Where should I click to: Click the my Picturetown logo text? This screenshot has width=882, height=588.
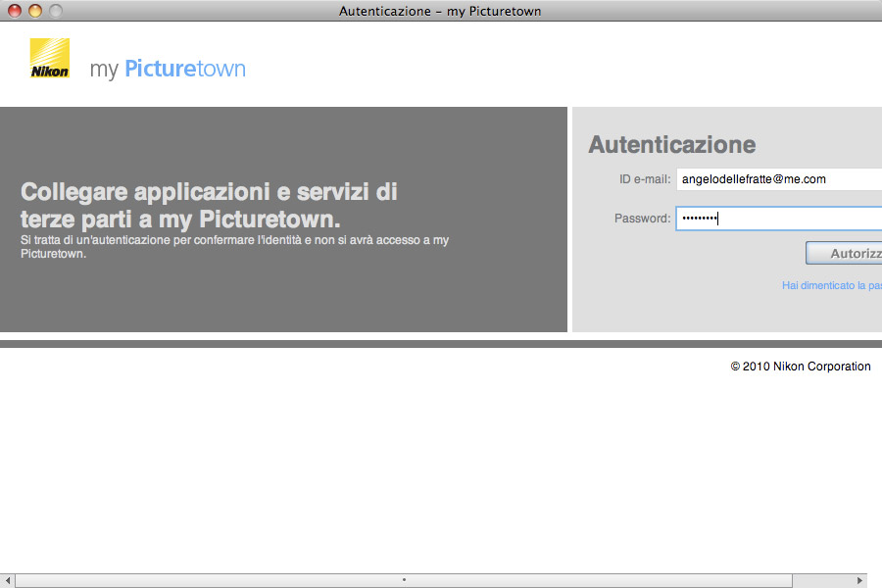click(168, 69)
